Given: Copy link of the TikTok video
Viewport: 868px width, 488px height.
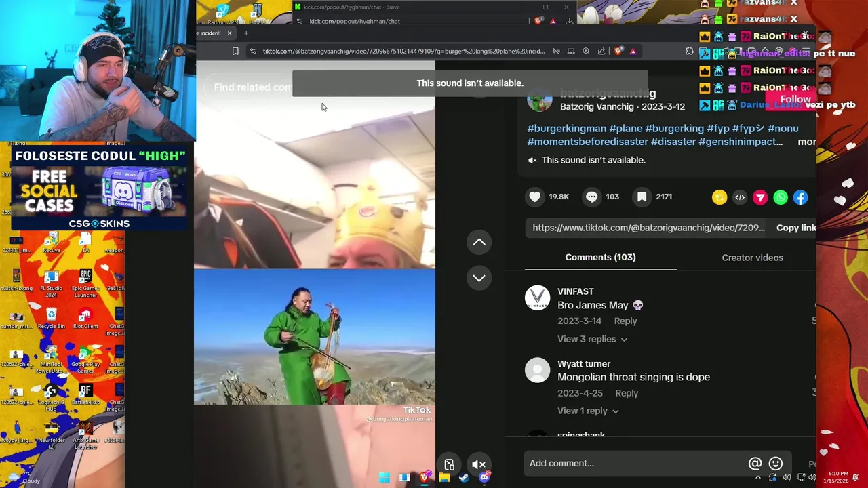Looking at the screenshot, I should point(795,228).
